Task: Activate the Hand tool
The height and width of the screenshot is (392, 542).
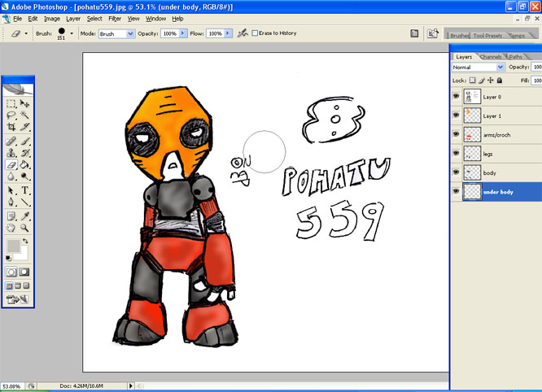Action: [x=11, y=229]
